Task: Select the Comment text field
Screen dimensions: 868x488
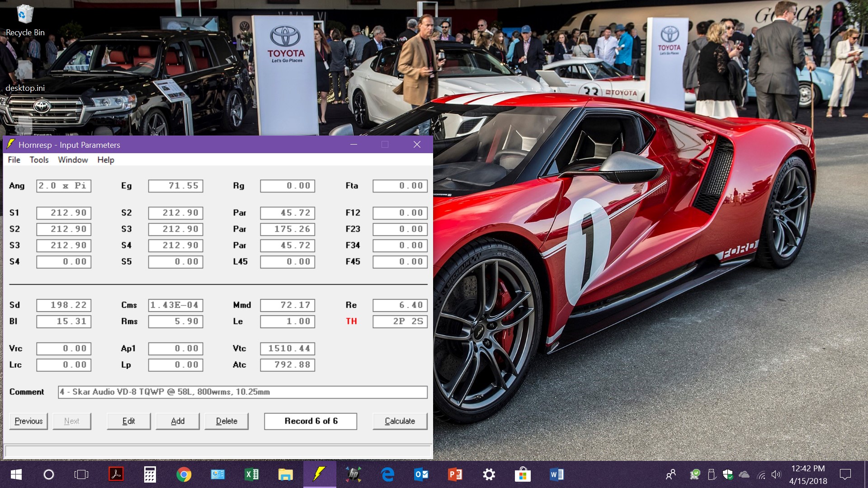Action: [x=243, y=392]
